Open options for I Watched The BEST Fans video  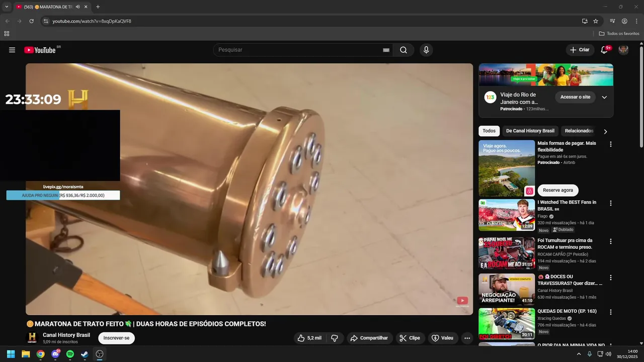pos(611,203)
